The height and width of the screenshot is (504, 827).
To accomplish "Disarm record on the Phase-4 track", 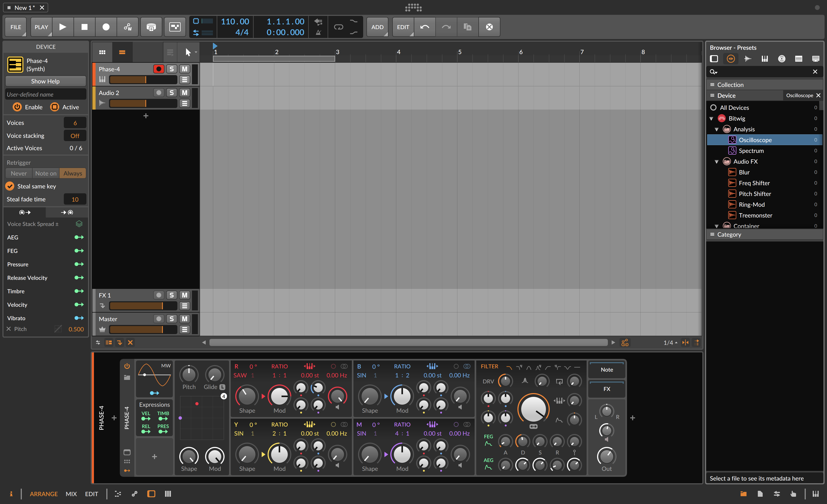I will (x=158, y=69).
